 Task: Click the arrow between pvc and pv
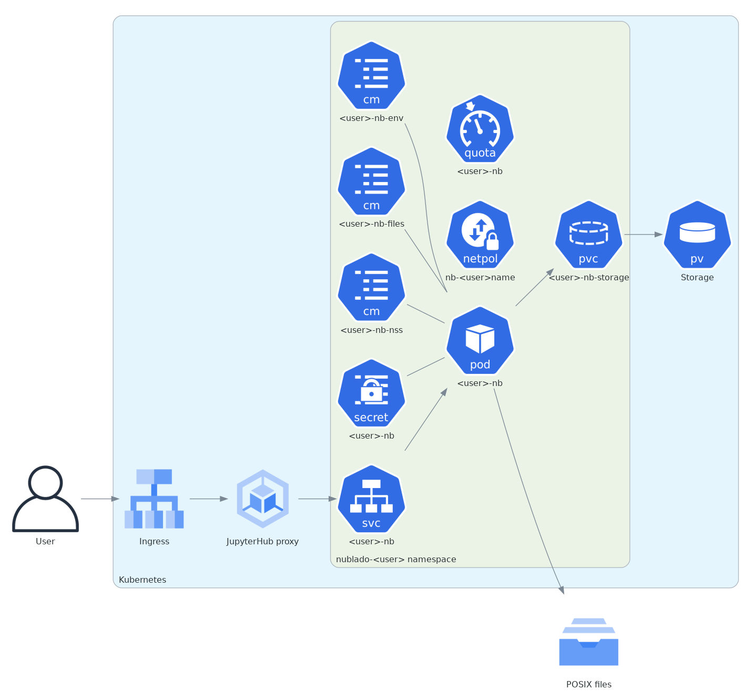643,235
